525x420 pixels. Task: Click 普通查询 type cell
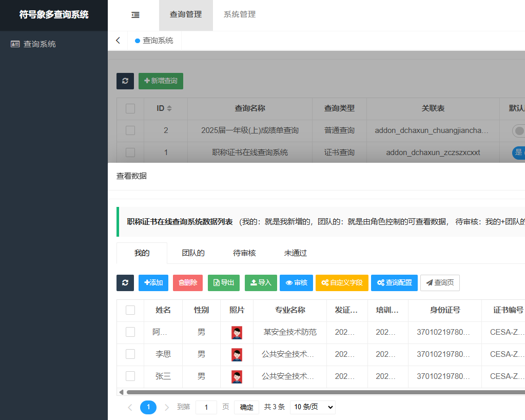click(339, 130)
